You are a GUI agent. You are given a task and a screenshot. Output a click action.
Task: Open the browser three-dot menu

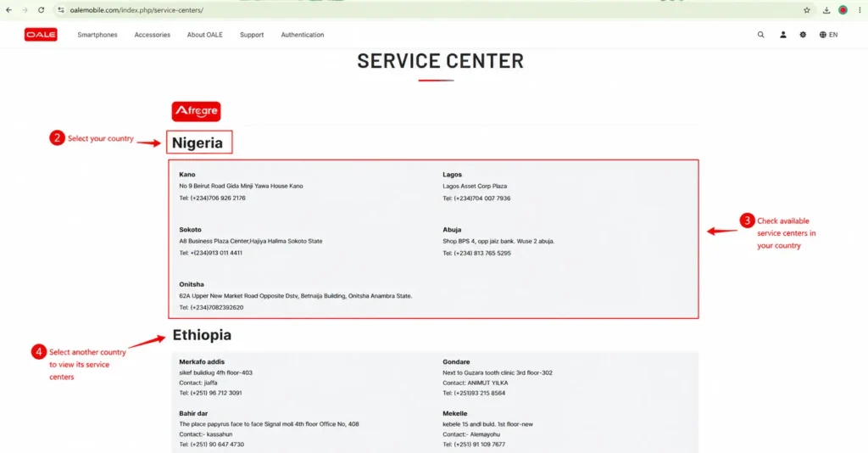coord(860,10)
